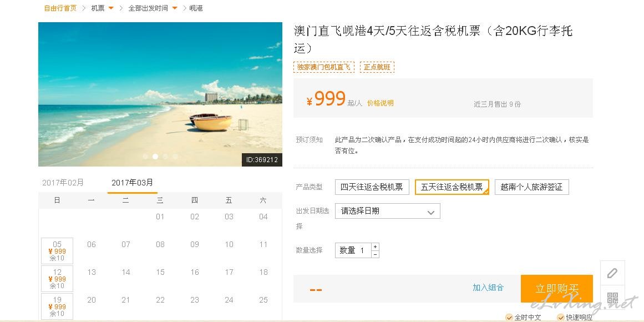The width and height of the screenshot is (644, 322).
Task: Click the 立即购买 button
Action: pos(556,289)
